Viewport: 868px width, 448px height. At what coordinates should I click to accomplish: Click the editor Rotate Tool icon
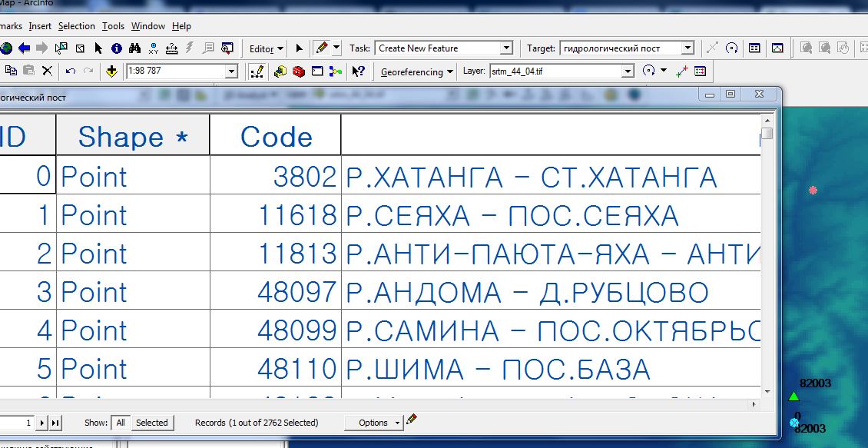pos(732,48)
